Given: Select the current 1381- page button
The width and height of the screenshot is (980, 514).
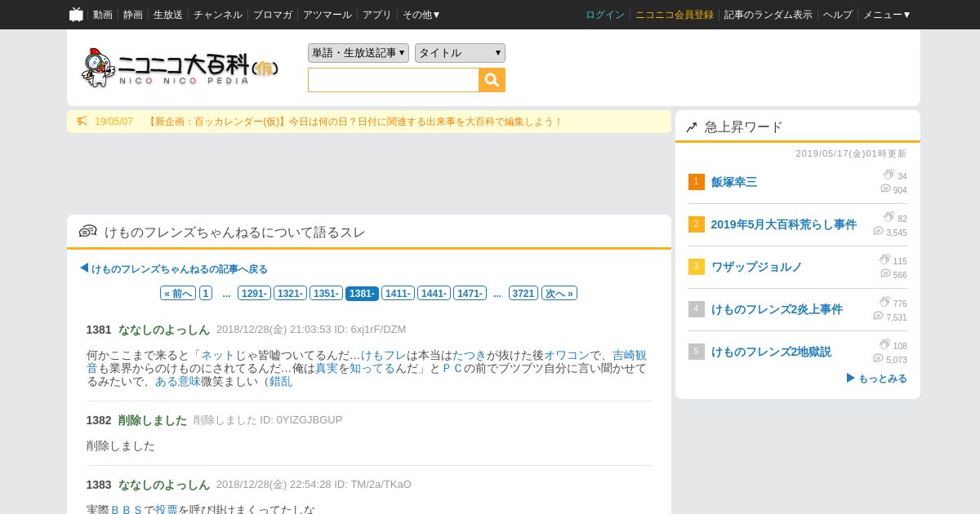Looking at the screenshot, I should 363,293.
